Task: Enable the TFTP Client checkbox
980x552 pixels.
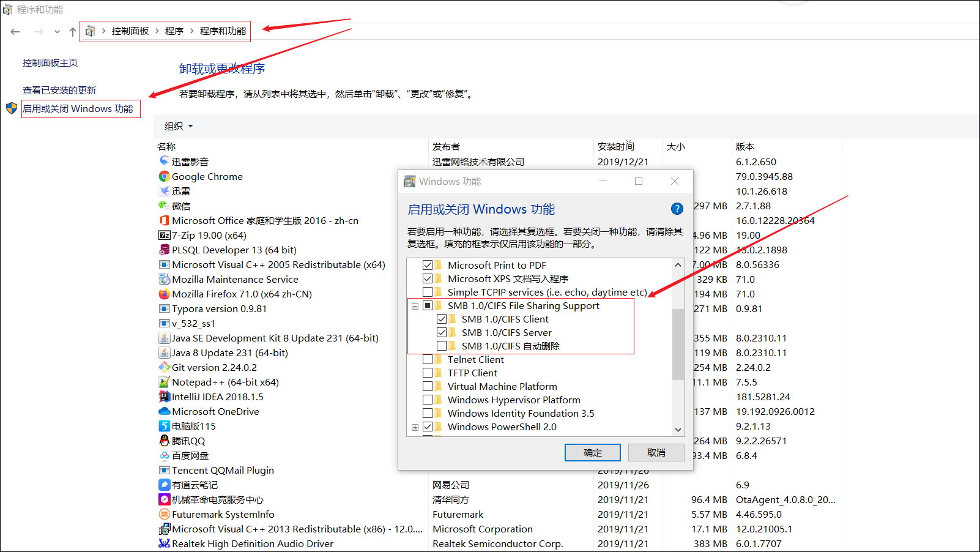Action: coord(428,373)
